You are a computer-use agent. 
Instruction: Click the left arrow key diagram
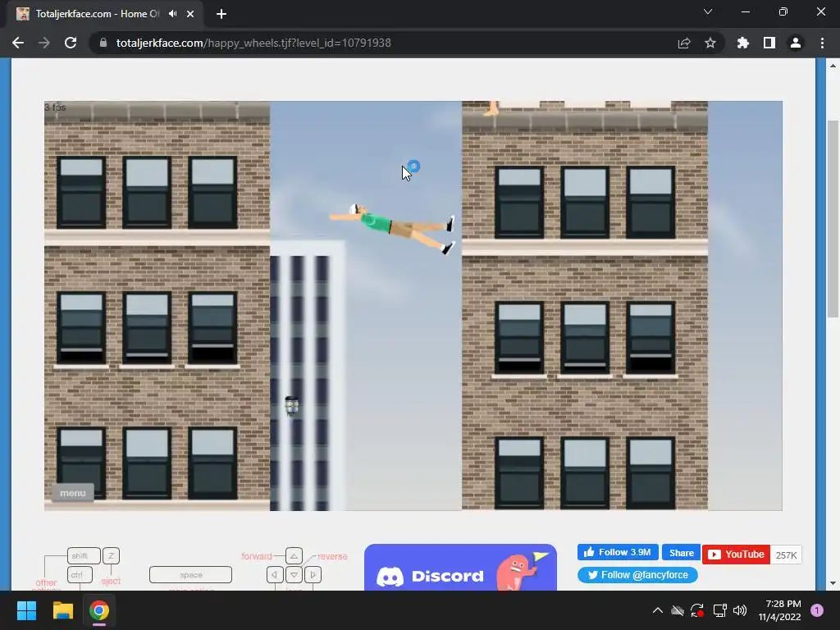(x=275, y=575)
